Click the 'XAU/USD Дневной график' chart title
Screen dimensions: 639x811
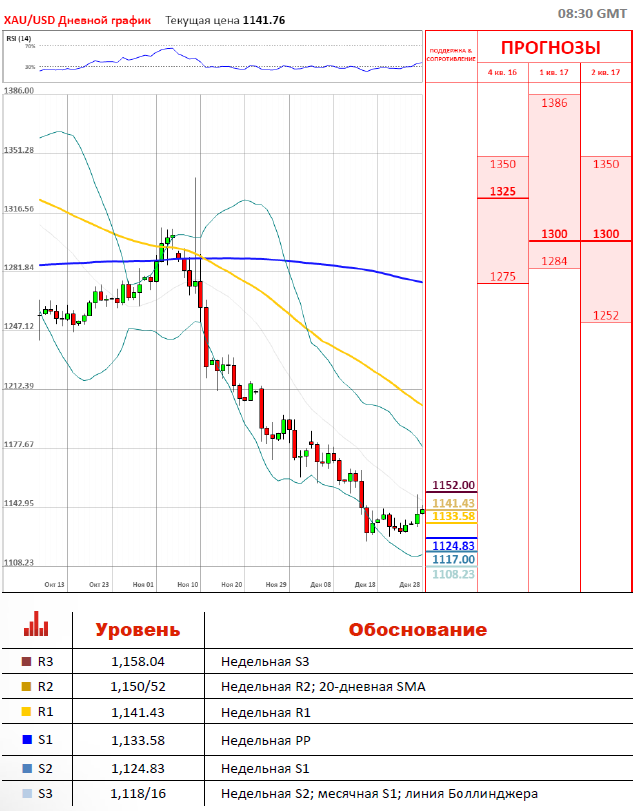(78, 19)
